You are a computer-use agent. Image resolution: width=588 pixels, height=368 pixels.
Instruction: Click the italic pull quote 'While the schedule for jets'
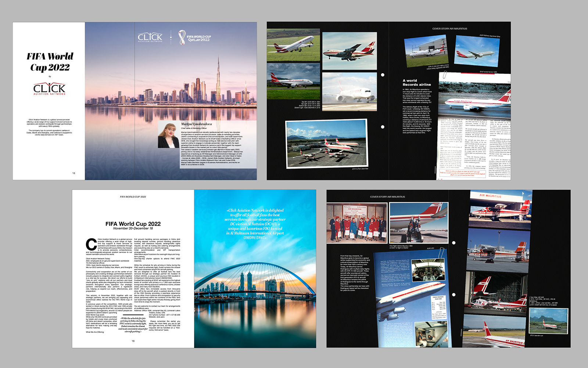coord(133,325)
